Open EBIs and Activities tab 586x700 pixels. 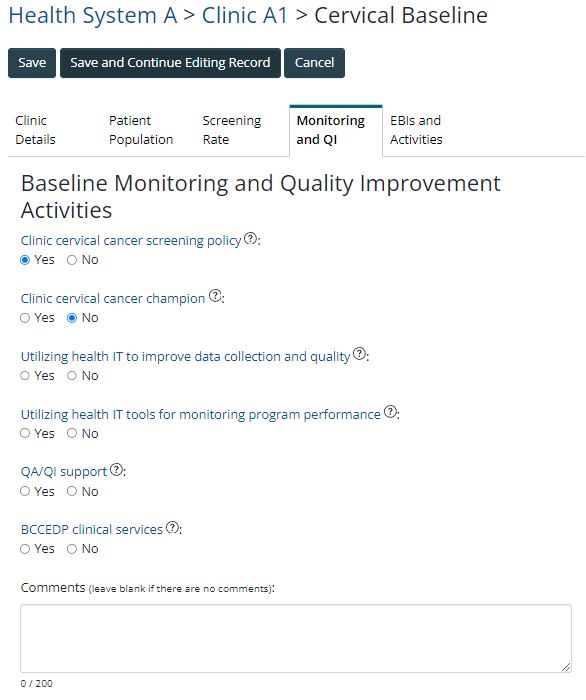point(416,130)
